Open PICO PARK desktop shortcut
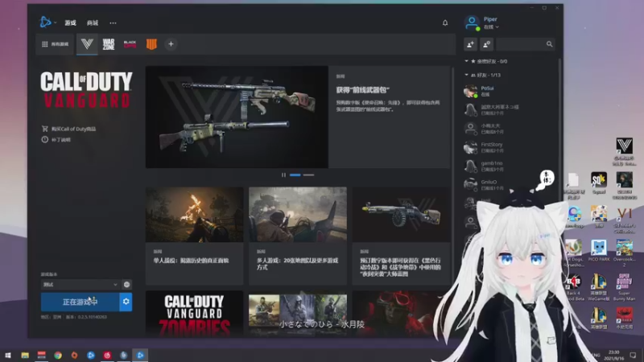Image resolution: width=644 pixels, height=362 pixels. (599, 250)
